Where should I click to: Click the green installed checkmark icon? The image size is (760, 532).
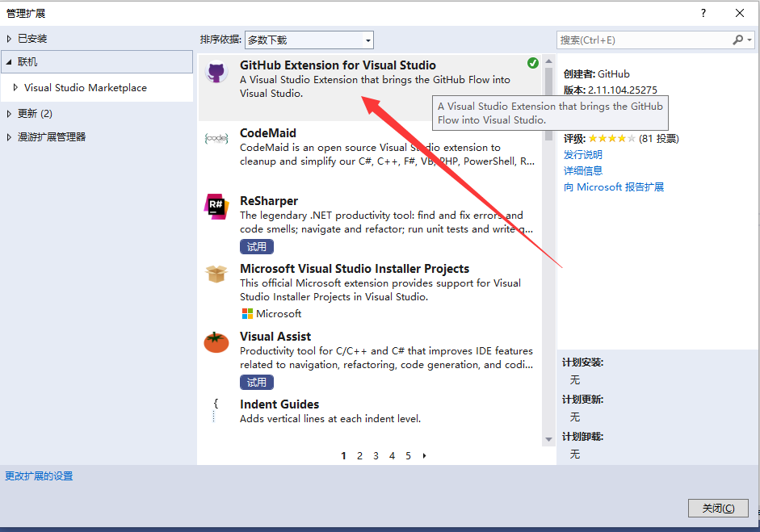coord(533,63)
